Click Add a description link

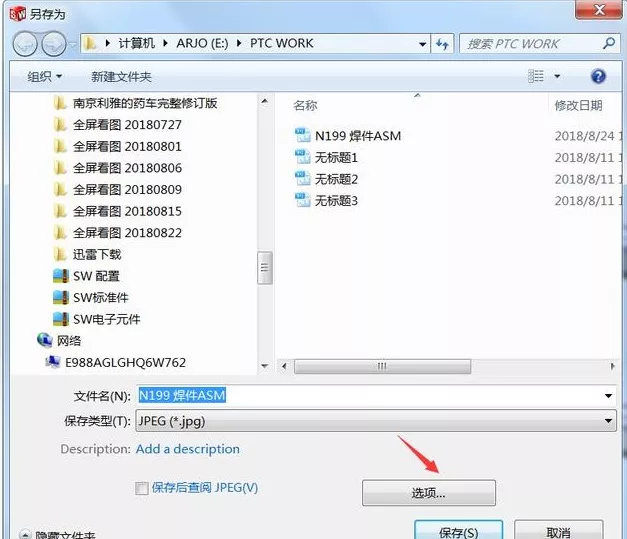(188, 449)
